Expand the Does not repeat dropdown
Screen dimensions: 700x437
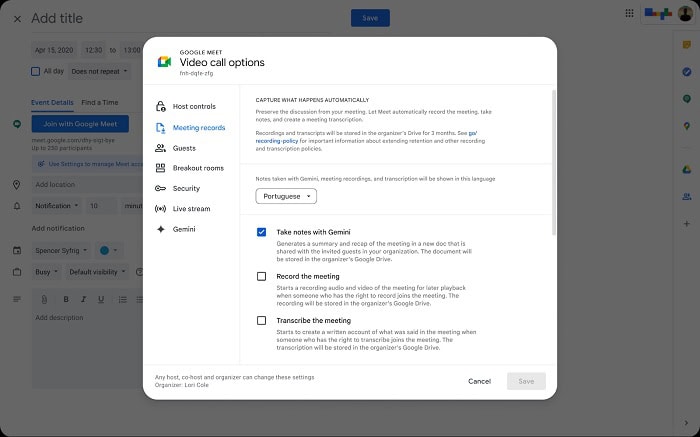coord(98,71)
